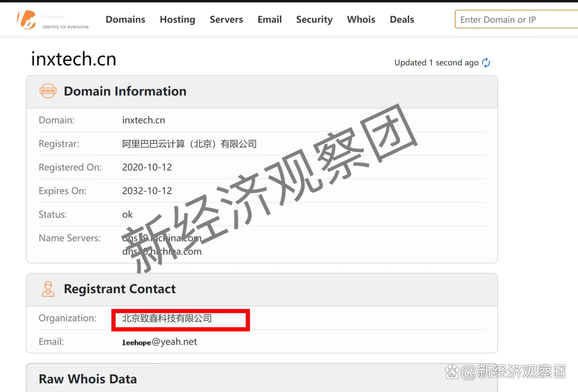Open the Domains menu
Viewport: 578px width, 392px height.
pos(125,20)
